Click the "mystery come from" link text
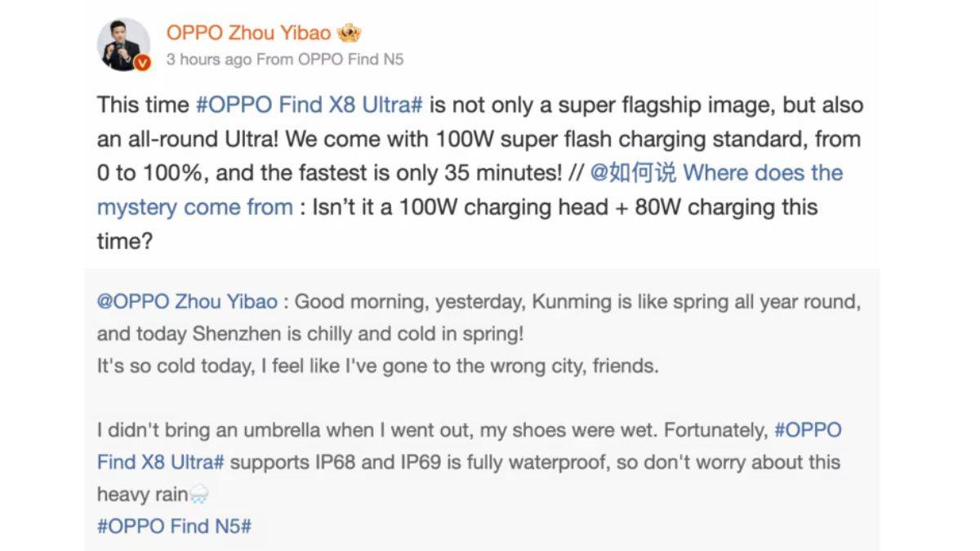The image size is (980, 551). point(194,207)
